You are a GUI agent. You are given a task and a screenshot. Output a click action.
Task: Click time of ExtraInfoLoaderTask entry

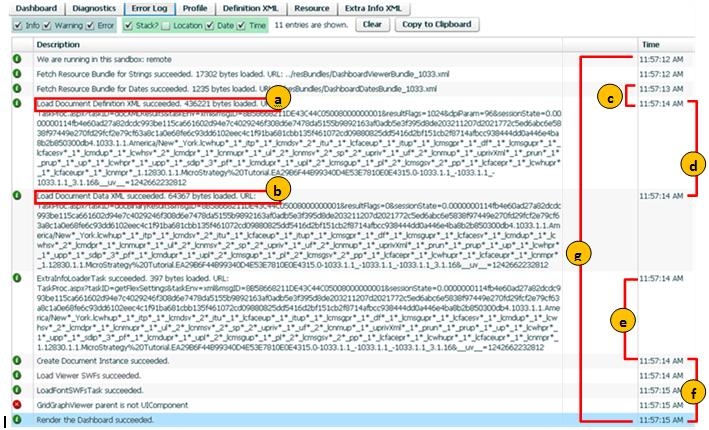[661, 278]
